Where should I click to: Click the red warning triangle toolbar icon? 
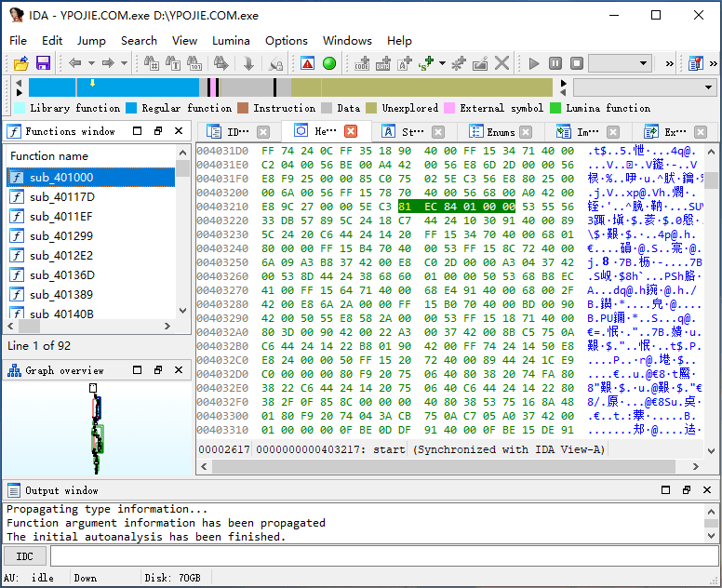307,63
